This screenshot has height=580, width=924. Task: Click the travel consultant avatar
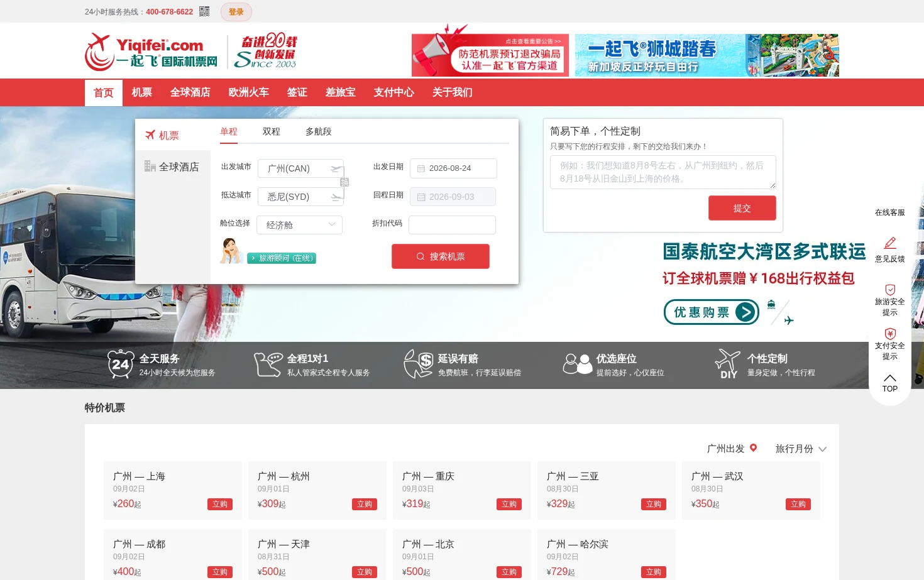[x=231, y=251]
